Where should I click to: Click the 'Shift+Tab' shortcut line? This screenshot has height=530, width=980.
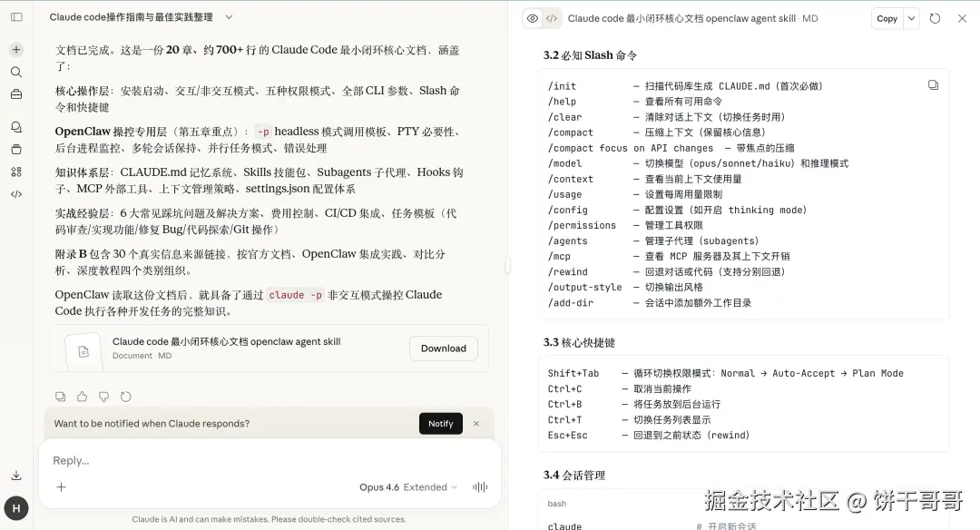[726, 373]
